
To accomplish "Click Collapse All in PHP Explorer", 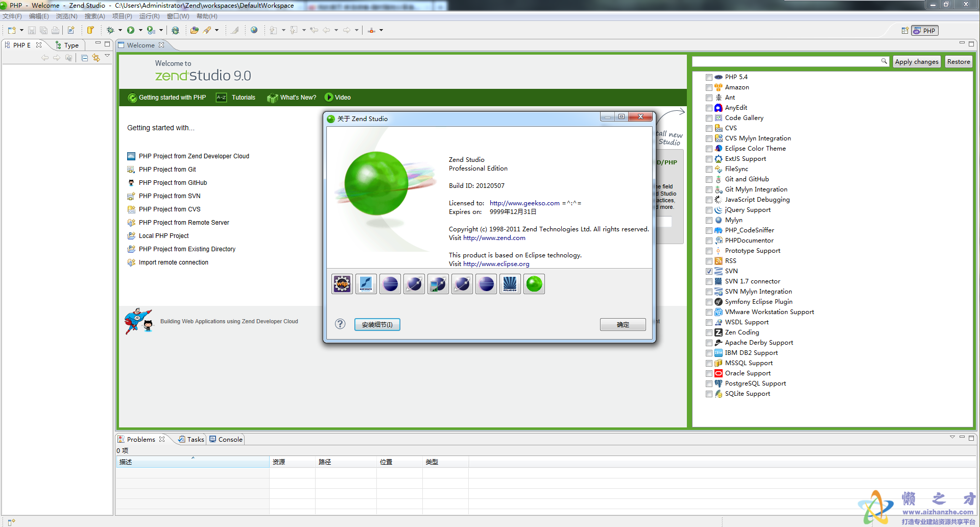I will [x=84, y=58].
